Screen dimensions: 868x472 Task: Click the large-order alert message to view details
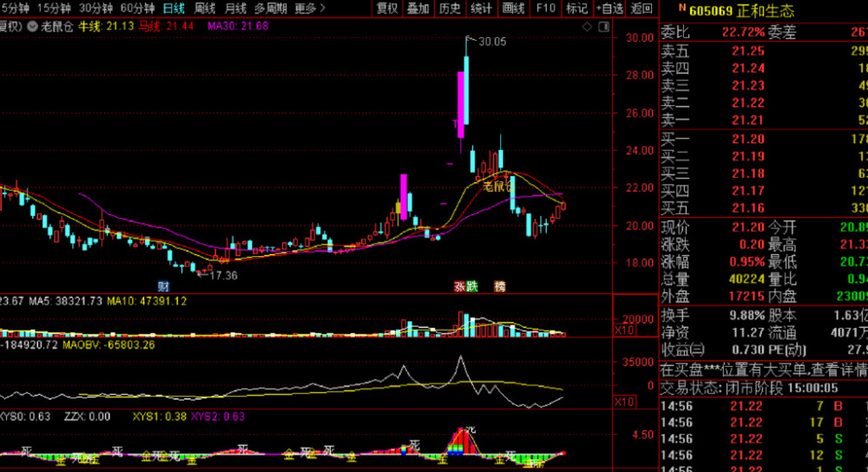point(764,370)
